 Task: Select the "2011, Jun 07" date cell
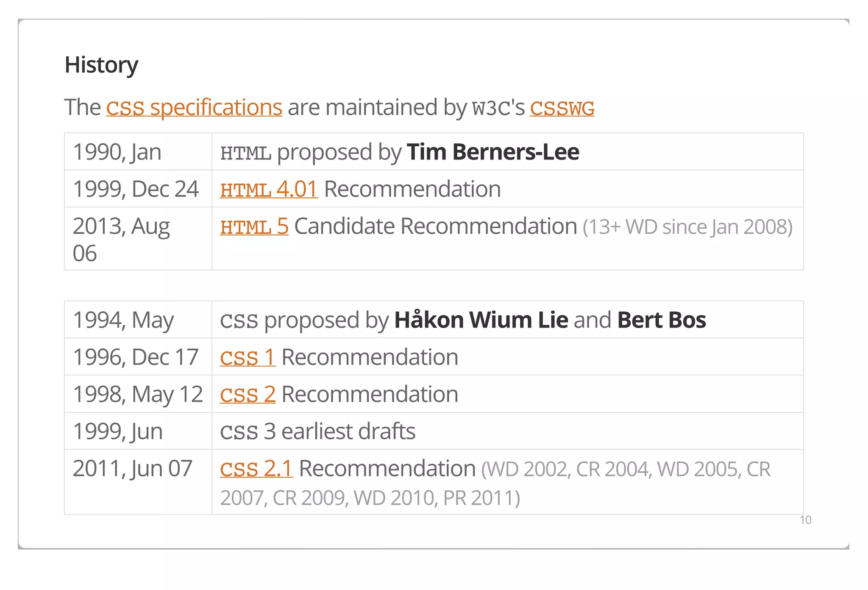tap(133, 469)
